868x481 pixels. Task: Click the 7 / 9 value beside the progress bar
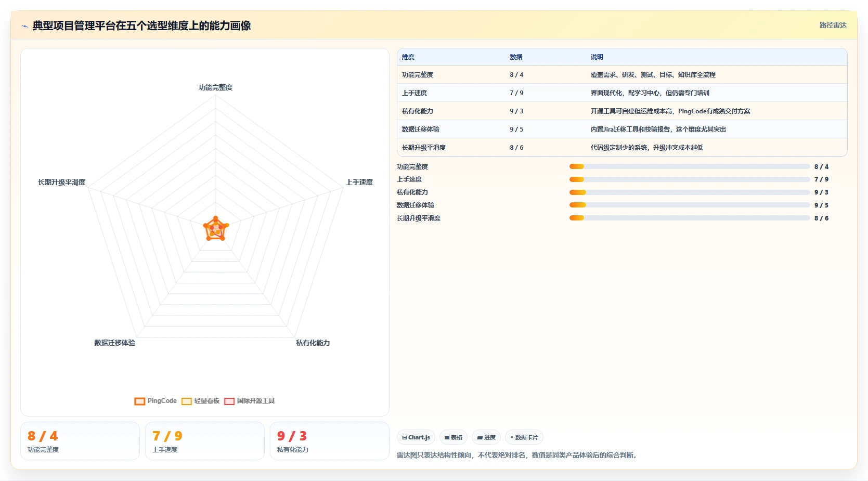pos(821,179)
